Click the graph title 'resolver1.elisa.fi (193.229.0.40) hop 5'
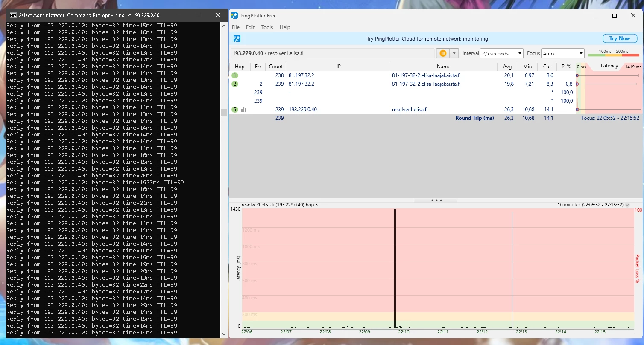Viewport: 644px width, 345px height. 280,205
